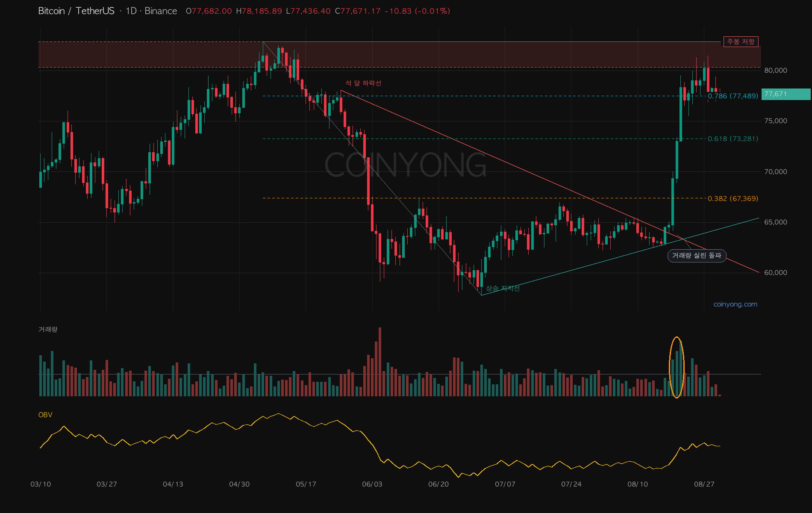Click the 상승 지지선 support line label
The width and height of the screenshot is (812, 513).
(503, 288)
